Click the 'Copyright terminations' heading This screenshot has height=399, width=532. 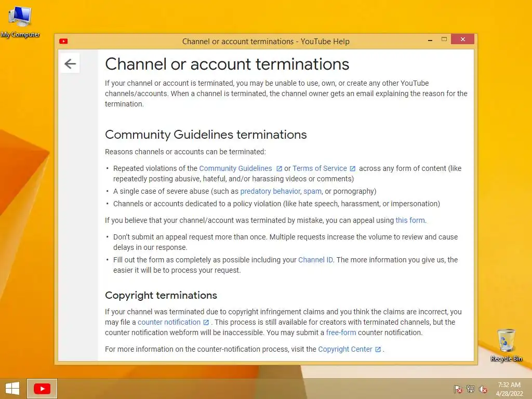(x=161, y=295)
